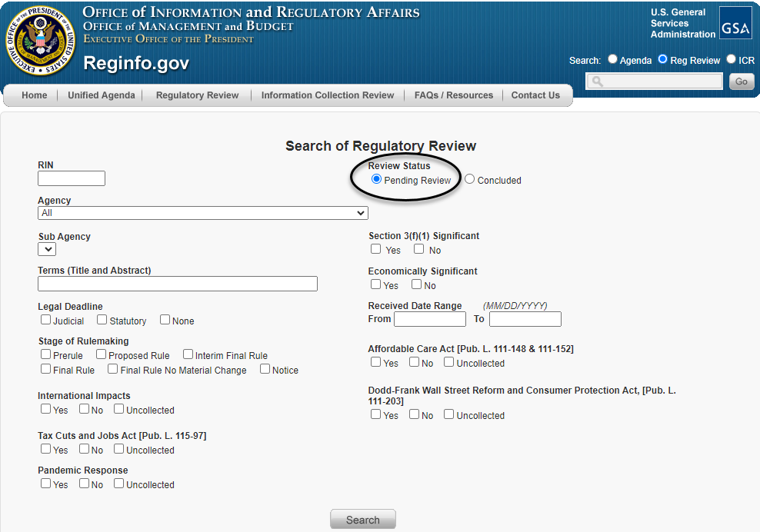Viewport: 760px width, 532px height.
Task: Click the Reginfo.gov site title
Action: [136, 63]
